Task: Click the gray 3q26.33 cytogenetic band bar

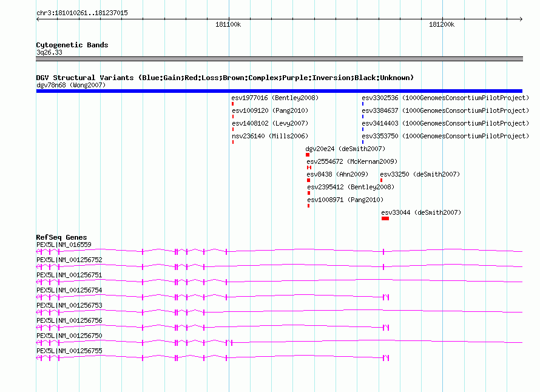Action: [x=279, y=59]
